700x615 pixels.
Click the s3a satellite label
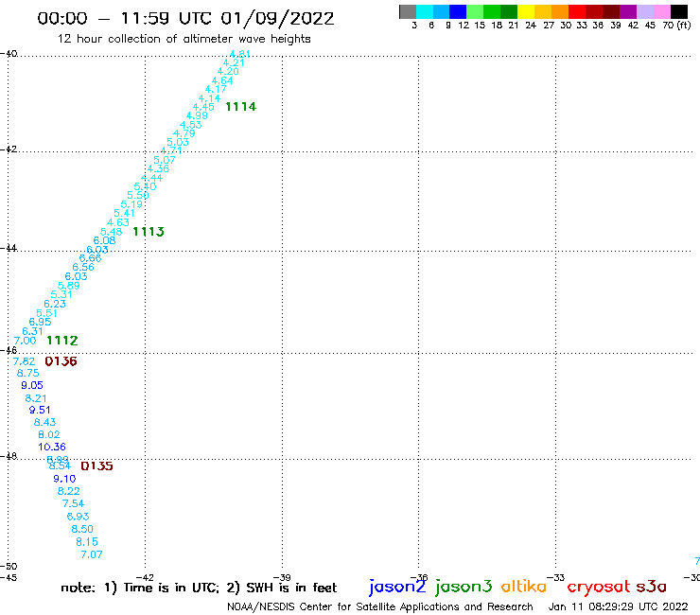point(652,587)
